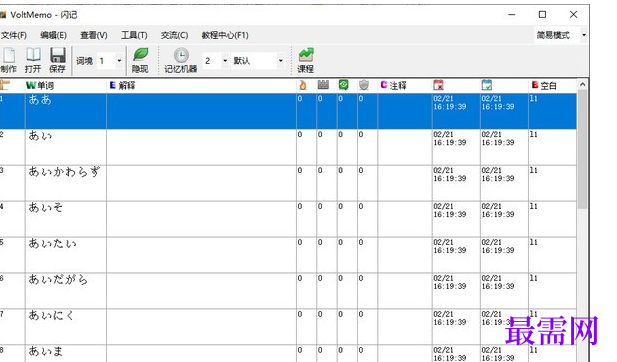Expand the 默认 dropdown
This screenshot has height=362, width=617.
click(x=281, y=61)
